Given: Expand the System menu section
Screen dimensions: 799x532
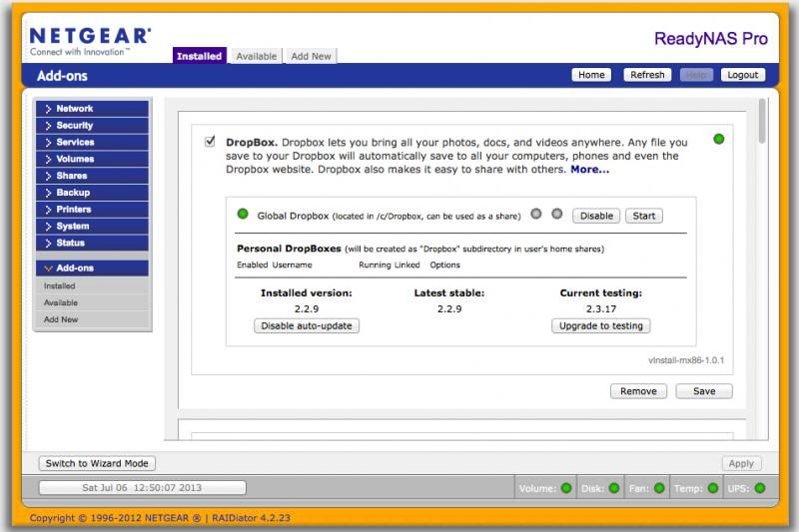Looking at the screenshot, I should [x=92, y=226].
